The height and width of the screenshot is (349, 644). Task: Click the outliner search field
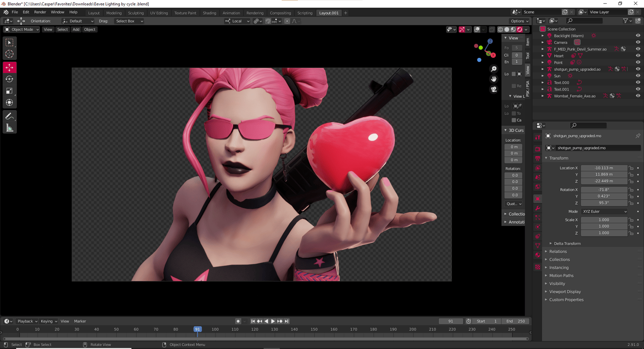pos(584,21)
